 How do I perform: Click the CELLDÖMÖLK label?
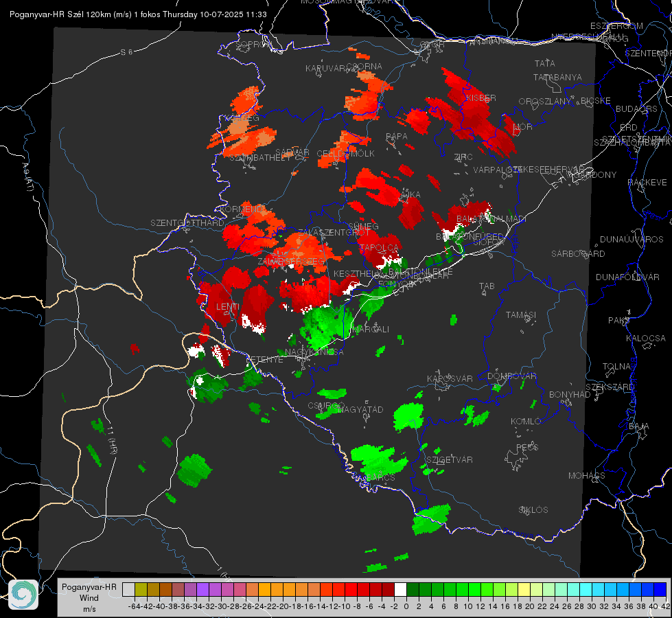click(x=345, y=154)
